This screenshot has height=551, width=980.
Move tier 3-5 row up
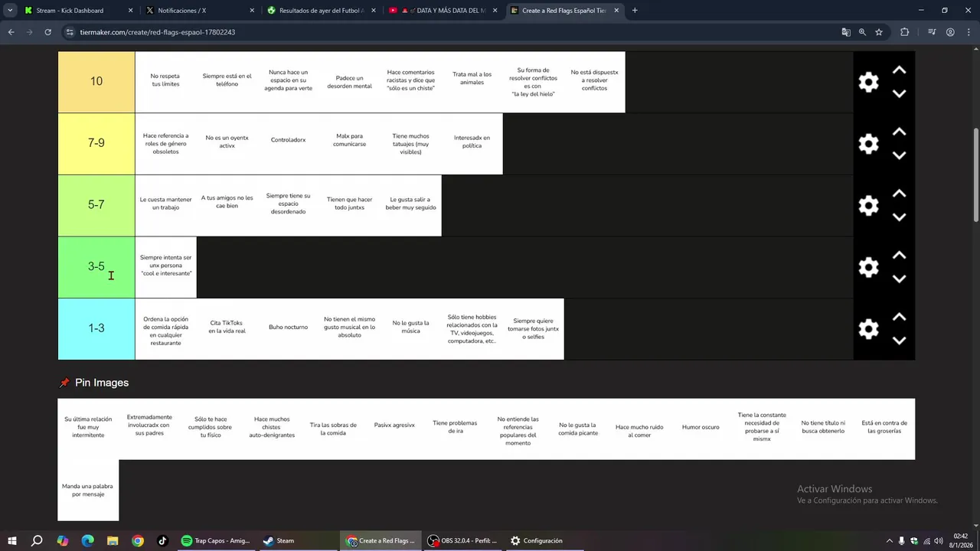pyautogui.click(x=900, y=255)
